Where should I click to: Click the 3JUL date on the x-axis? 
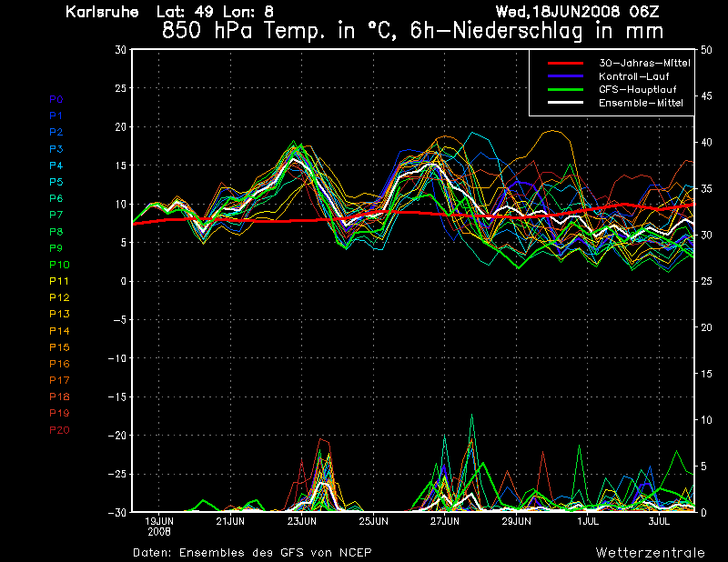tap(659, 521)
